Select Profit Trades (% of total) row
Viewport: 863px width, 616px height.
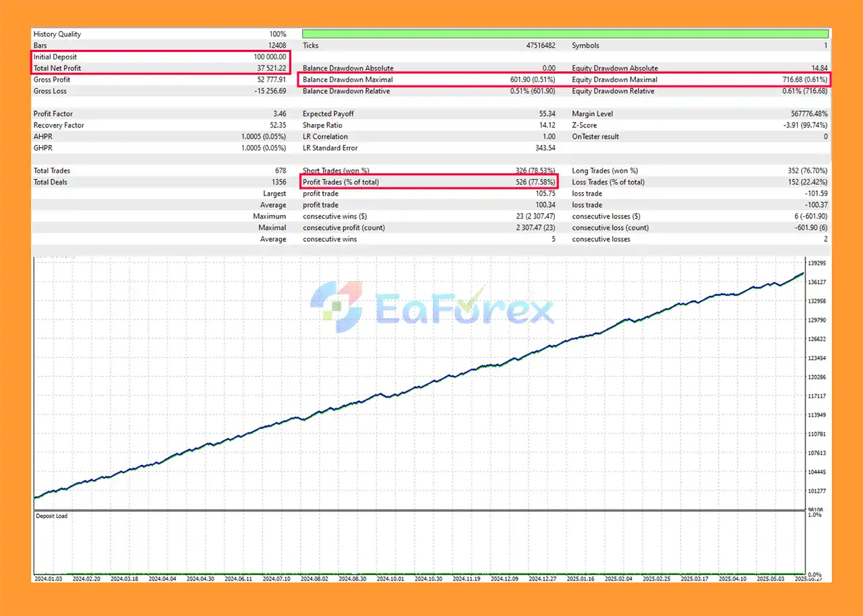[429, 182]
